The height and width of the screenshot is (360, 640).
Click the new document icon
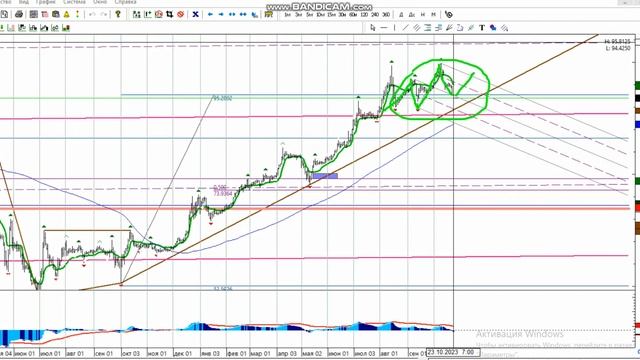point(4,15)
